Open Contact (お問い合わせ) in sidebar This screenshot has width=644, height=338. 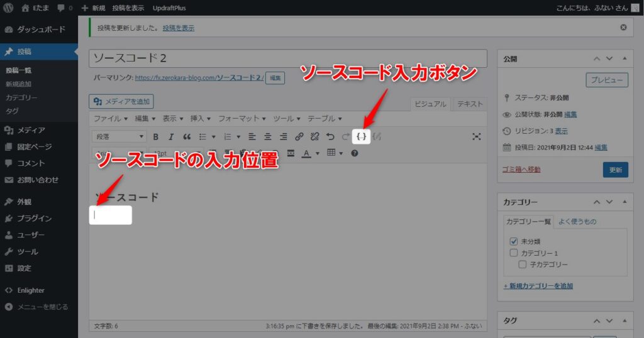[39, 180]
